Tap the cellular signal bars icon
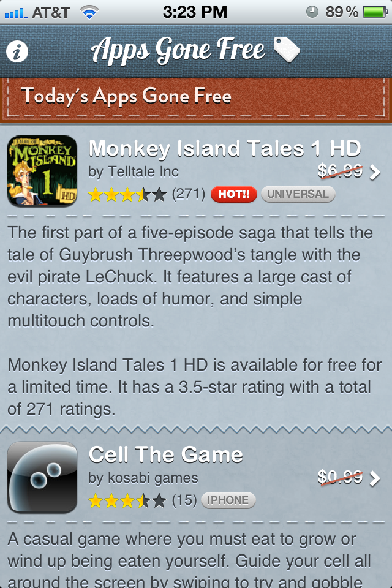Viewport: 392px width, 588px height. click(16, 13)
